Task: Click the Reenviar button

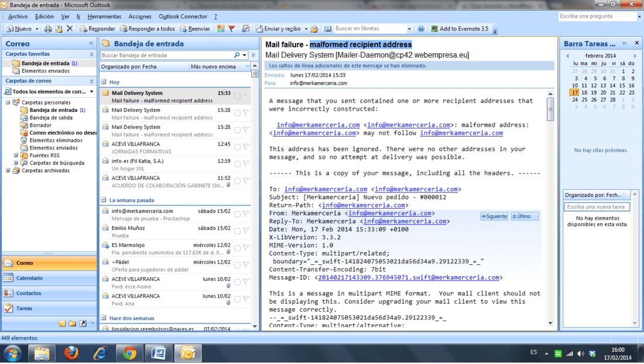Action: point(195,29)
